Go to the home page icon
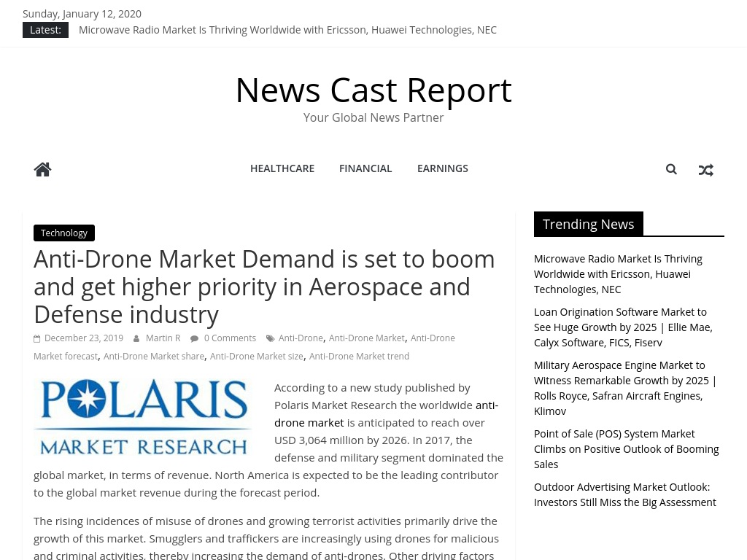 tap(42, 169)
